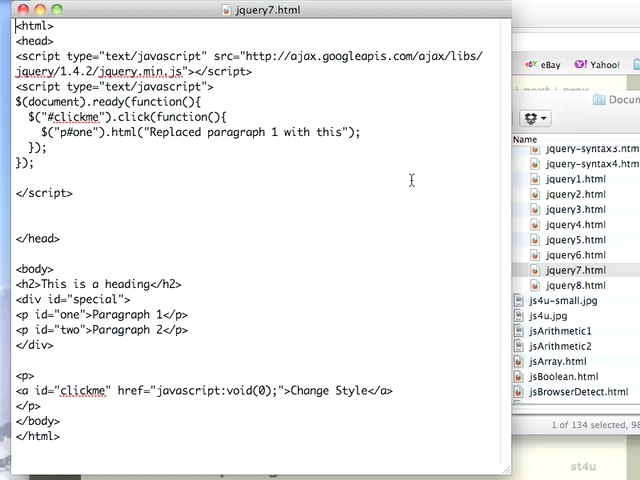The height and width of the screenshot is (480, 640).
Task: Select the highlighted jquery7.html file row
Action: click(x=576, y=270)
